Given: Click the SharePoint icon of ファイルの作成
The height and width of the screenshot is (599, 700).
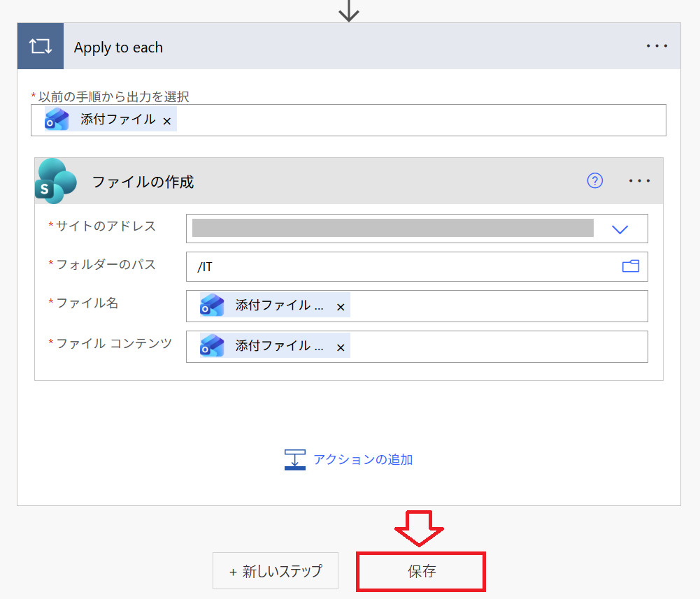Looking at the screenshot, I should click(x=56, y=181).
